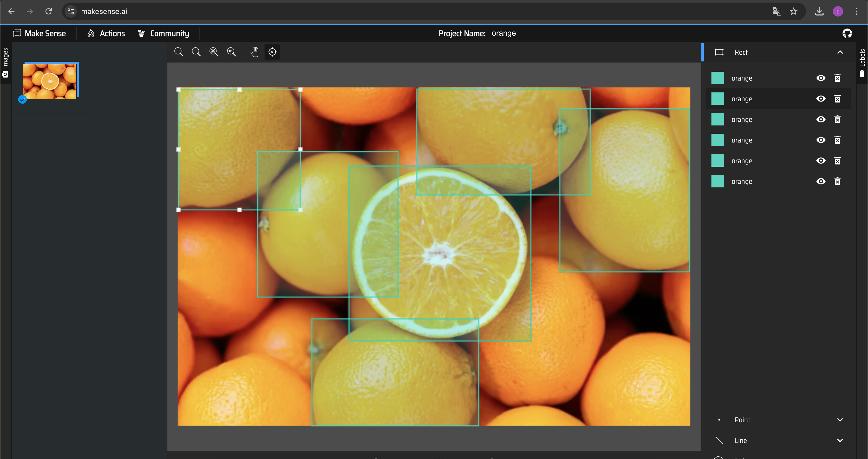The image size is (868, 459).
Task: Open the browser three-dot menu
Action: point(856,11)
